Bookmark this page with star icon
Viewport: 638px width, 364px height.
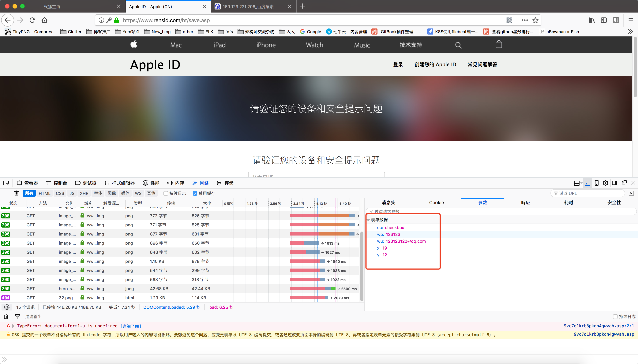pyautogui.click(x=535, y=20)
